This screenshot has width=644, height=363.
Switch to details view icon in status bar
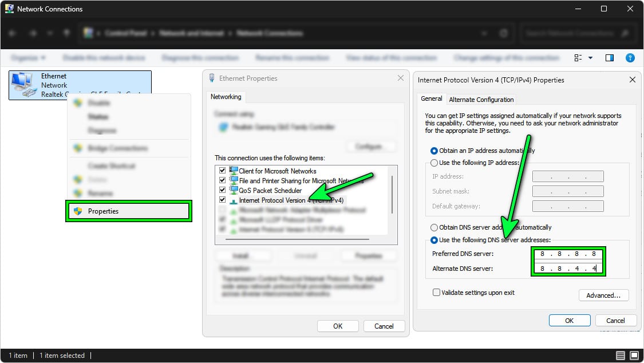click(x=620, y=356)
